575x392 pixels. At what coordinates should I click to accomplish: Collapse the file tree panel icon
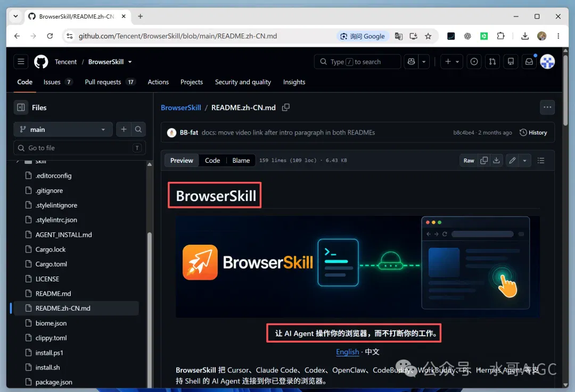point(21,107)
